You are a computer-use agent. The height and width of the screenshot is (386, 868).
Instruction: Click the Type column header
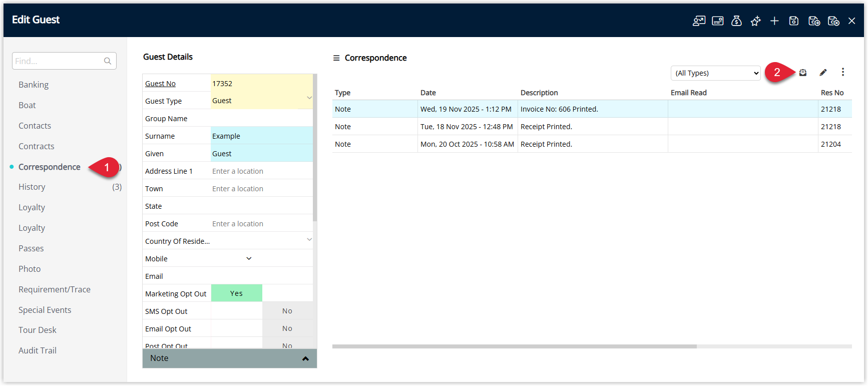point(342,93)
